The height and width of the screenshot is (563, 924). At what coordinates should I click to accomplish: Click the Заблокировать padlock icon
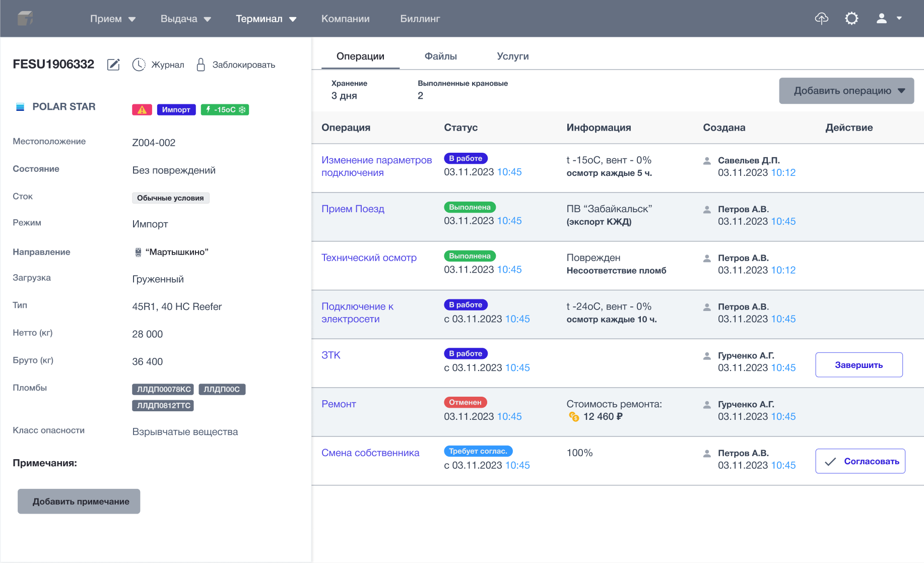(201, 65)
